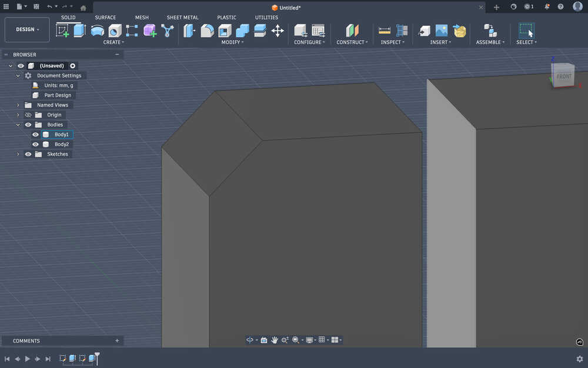Toggle visibility of the Sketches folder
588x368 pixels.
pyautogui.click(x=28, y=154)
